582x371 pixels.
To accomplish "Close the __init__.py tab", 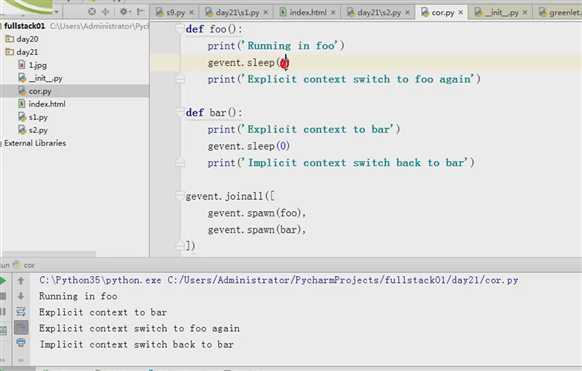I will 525,13.
